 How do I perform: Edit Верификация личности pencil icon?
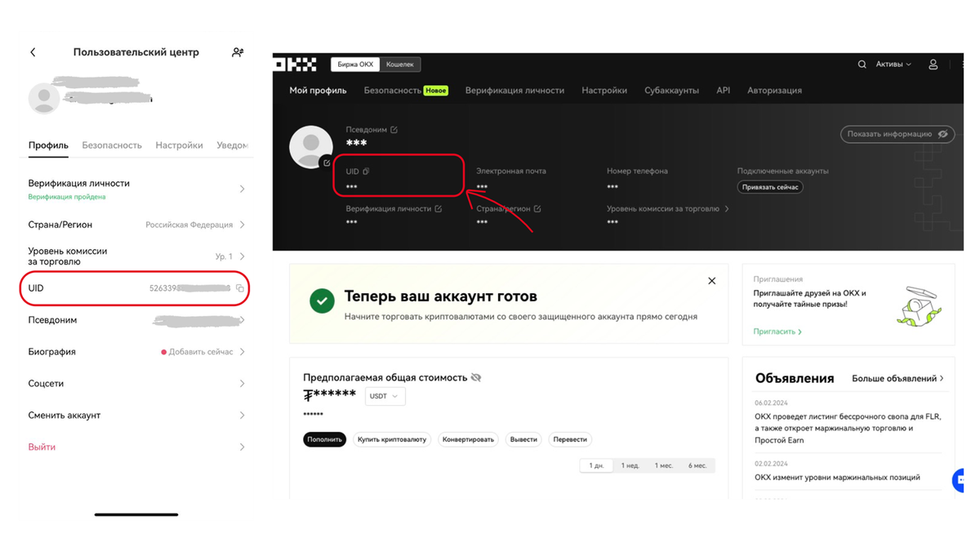point(439,209)
